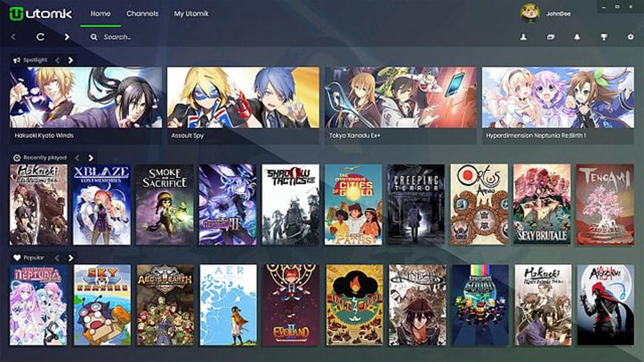This screenshot has width=644, height=362.
Task: Open the notifications bell icon
Action: tap(577, 37)
